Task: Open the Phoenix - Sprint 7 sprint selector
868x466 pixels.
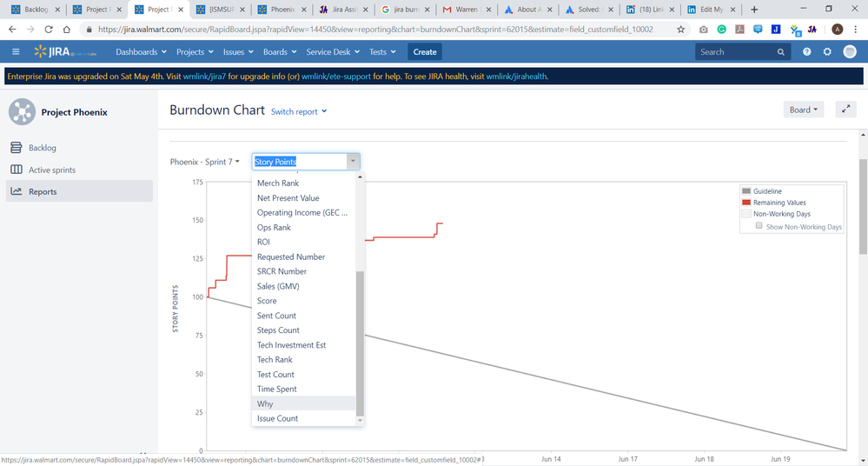Action: pyautogui.click(x=205, y=162)
